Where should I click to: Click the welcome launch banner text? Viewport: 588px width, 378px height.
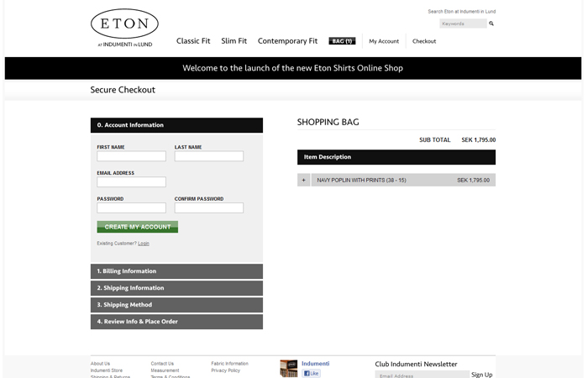pyautogui.click(x=293, y=68)
